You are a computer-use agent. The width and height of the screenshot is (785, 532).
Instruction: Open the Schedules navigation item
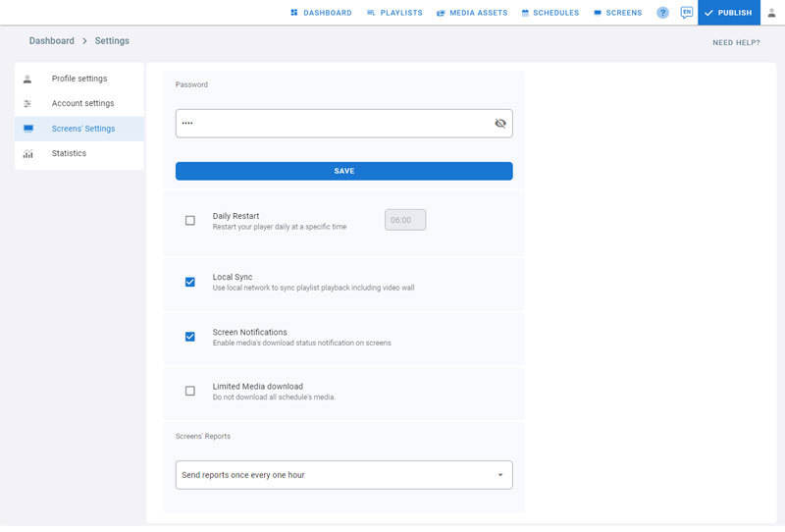click(549, 13)
